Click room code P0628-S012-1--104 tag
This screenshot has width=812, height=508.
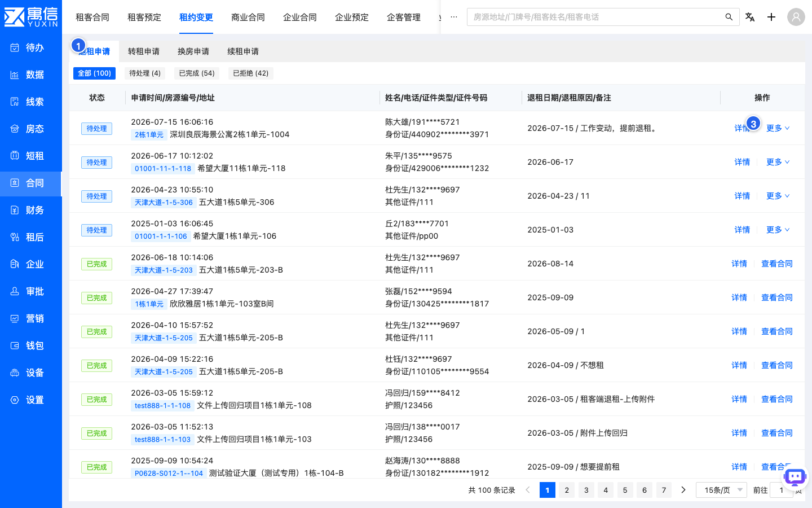(x=169, y=474)
